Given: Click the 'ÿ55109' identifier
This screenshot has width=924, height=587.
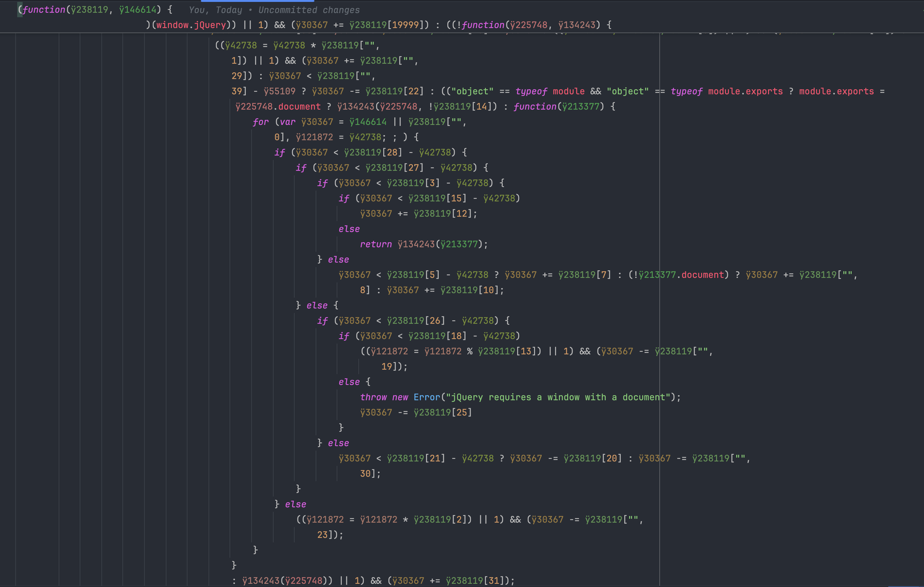Looking at the screenshot, I should (279, 91).
